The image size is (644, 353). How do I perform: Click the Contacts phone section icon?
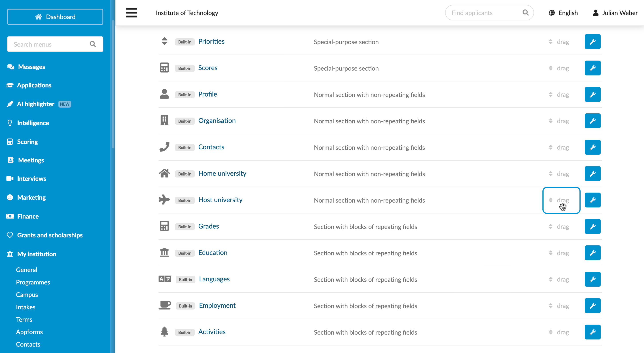(x=164, y=147)
